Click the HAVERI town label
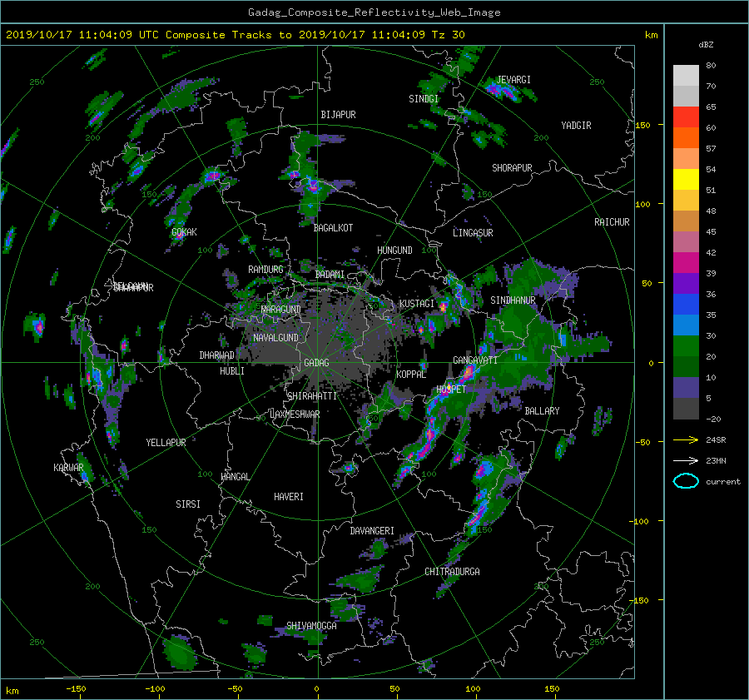 (x=289, y=497)
